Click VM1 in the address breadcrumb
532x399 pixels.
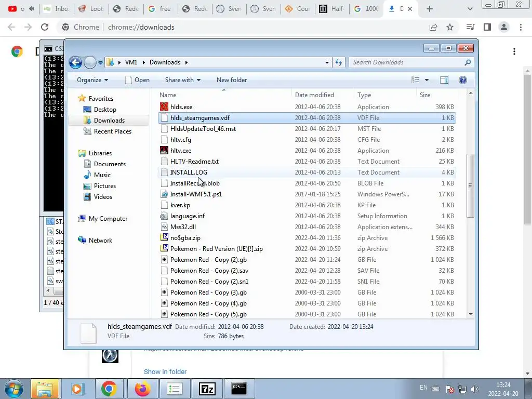click(131, 62)
